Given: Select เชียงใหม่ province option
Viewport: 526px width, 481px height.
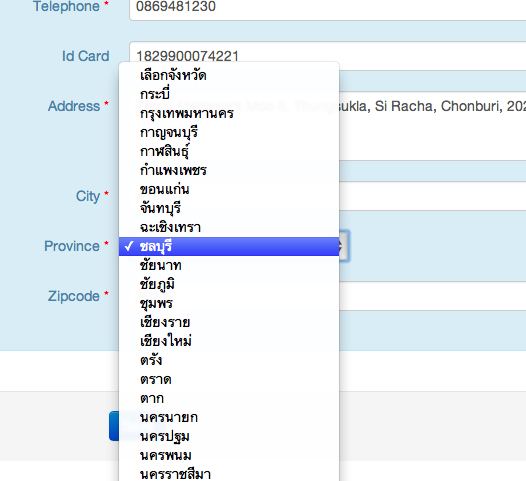Looking at the screenshot, I should pyautogui.click(x=229, y=341).
